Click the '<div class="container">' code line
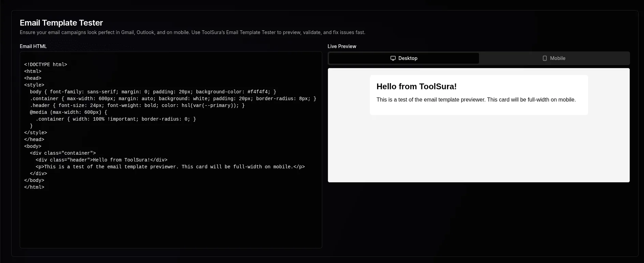 pos(63,153)
